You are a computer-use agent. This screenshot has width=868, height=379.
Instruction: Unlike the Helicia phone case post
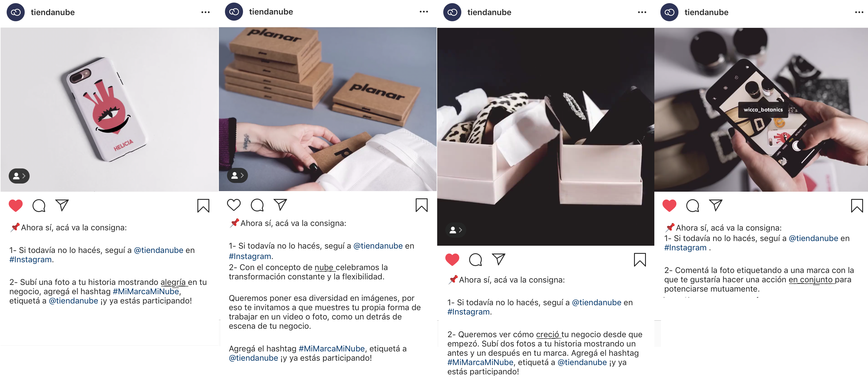click(x=15, y=205)
